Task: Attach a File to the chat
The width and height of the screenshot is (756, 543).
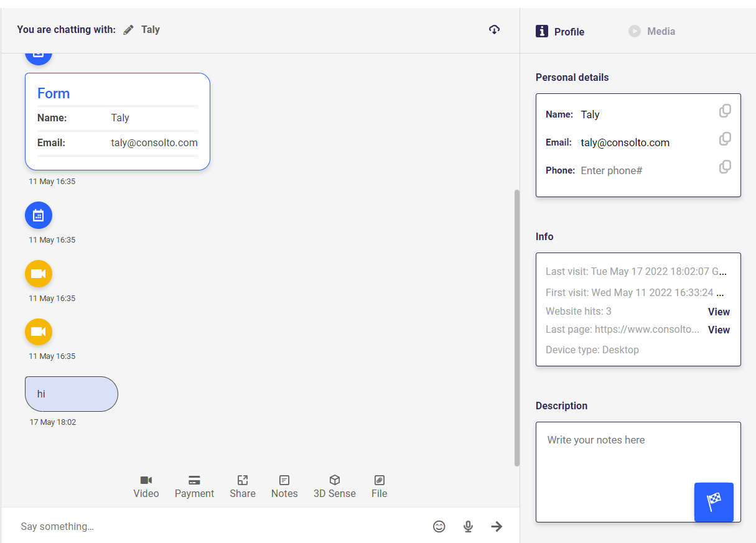Action: [x=380, y=486]
